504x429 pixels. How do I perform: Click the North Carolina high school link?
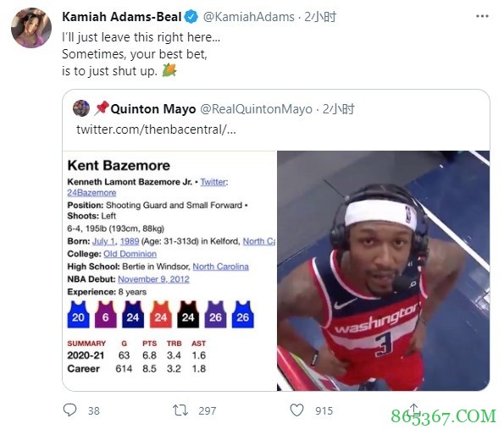(x=220, y=267)
